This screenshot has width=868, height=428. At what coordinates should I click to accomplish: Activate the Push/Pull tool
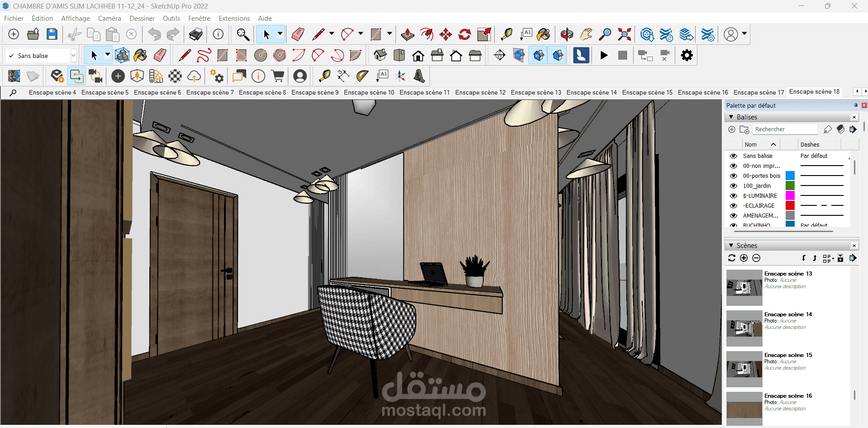tap(407, 34)
